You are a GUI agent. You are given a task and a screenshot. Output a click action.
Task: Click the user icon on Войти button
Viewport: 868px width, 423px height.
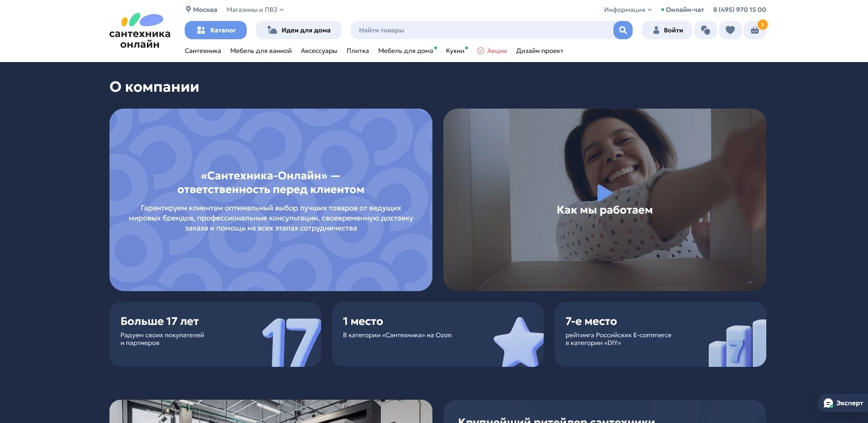(x=655, y=30)
